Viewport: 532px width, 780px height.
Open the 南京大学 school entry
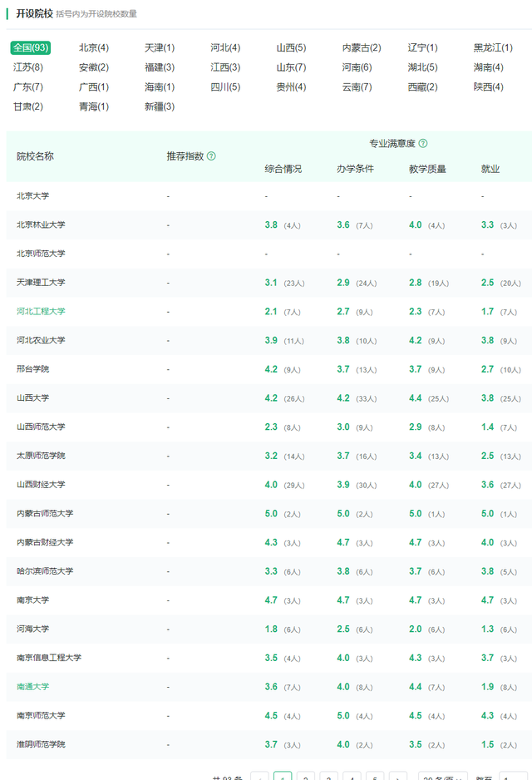coord(32,600)
